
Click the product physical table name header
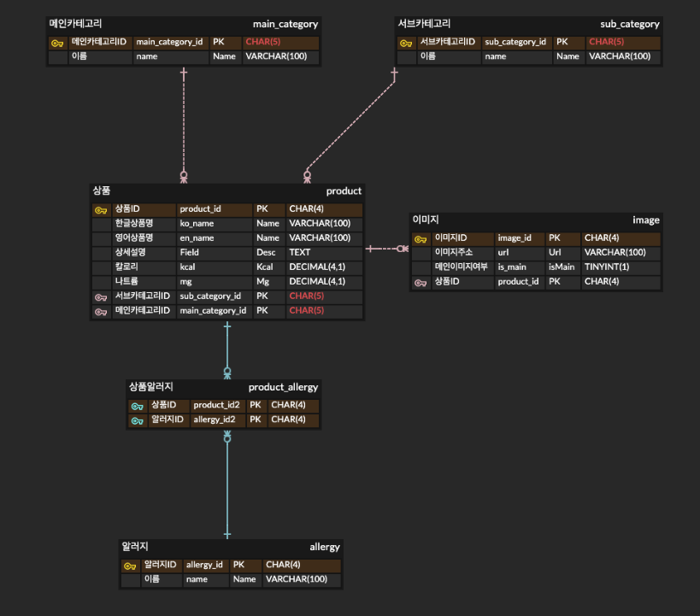click(344, 191)
